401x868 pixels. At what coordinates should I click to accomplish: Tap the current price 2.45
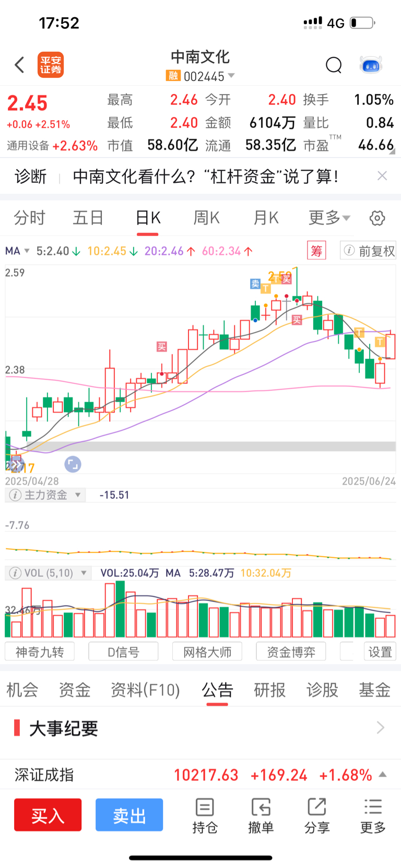[x=27, y=103]
